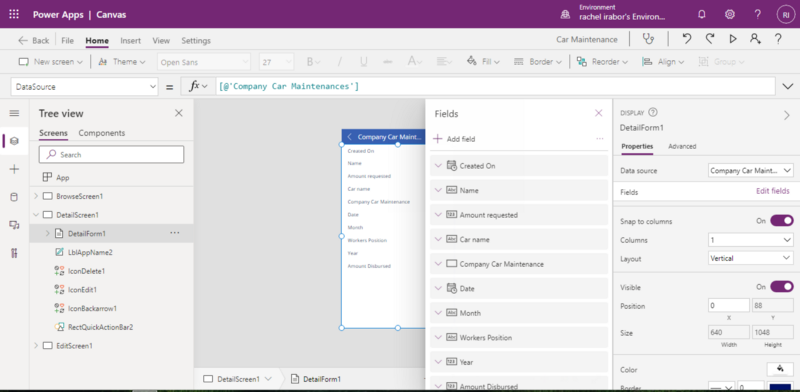Switch to the Insert tab
The width and height of the screenshot is (800, 392).
click(131, 40)
